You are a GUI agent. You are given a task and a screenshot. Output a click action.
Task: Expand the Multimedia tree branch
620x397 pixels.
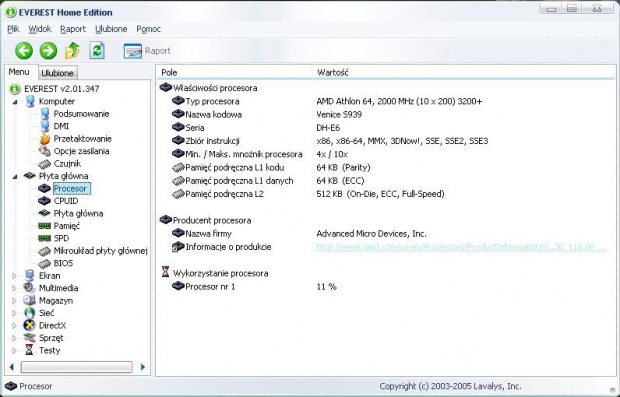[14, 288]
